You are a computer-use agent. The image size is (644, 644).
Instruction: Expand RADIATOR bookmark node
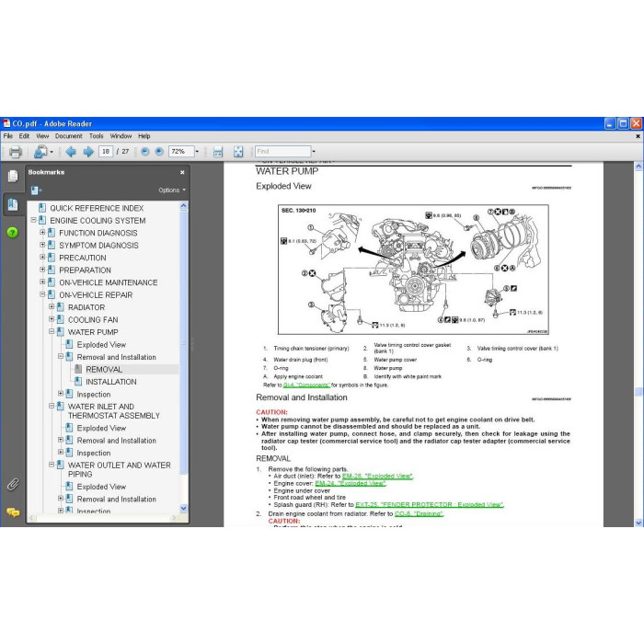[52, 306]
